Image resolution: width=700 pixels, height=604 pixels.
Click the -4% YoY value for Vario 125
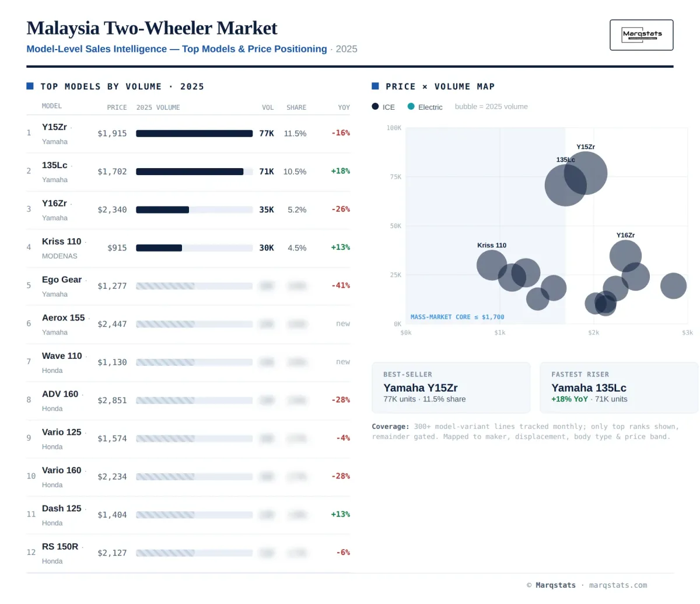click(343, 438)
